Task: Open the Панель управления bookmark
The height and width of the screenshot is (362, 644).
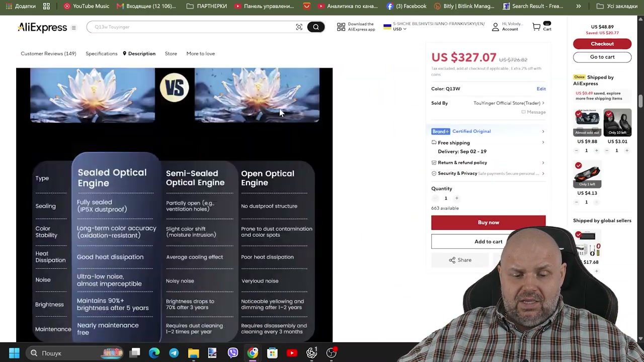Action: pos(264,6)
